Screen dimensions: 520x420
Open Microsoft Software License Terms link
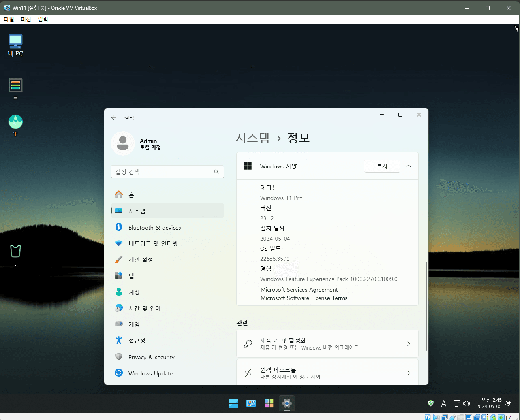(304, 298)
